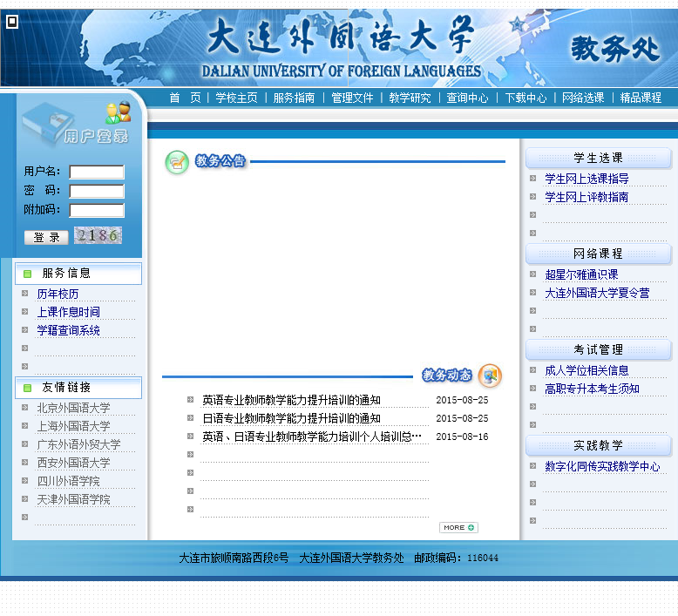Viewport: 678px width, 616px height.
Task: Click the green square beside 服务信息
Action: [x=28, y=274]
